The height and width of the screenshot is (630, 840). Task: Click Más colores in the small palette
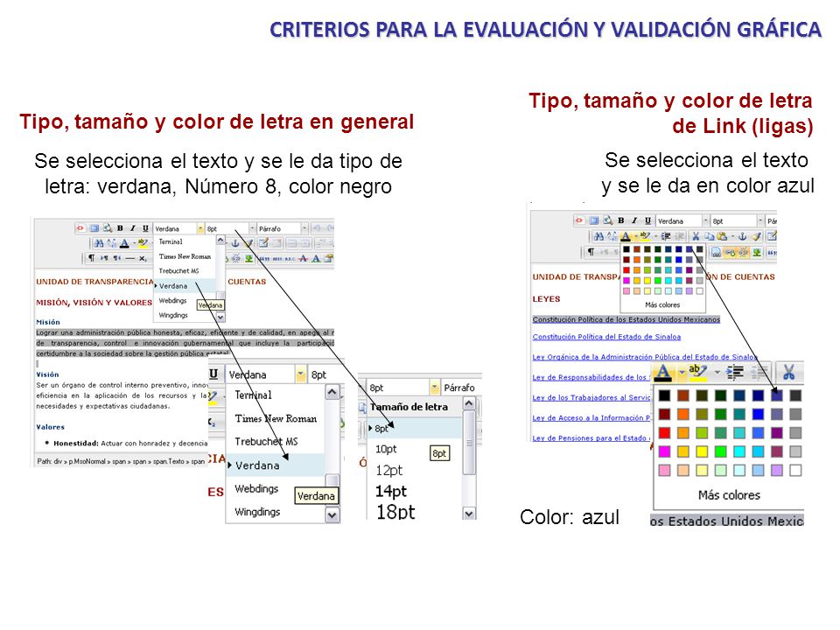tap(662, 304)
